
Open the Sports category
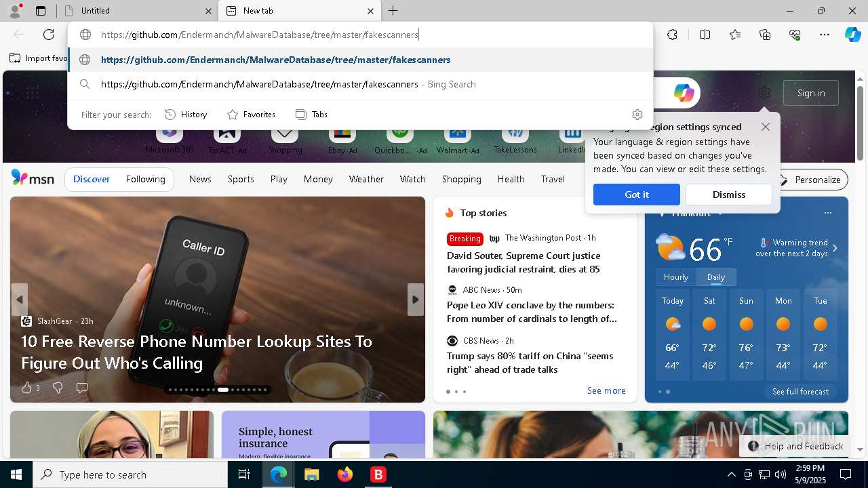point(241,180)
